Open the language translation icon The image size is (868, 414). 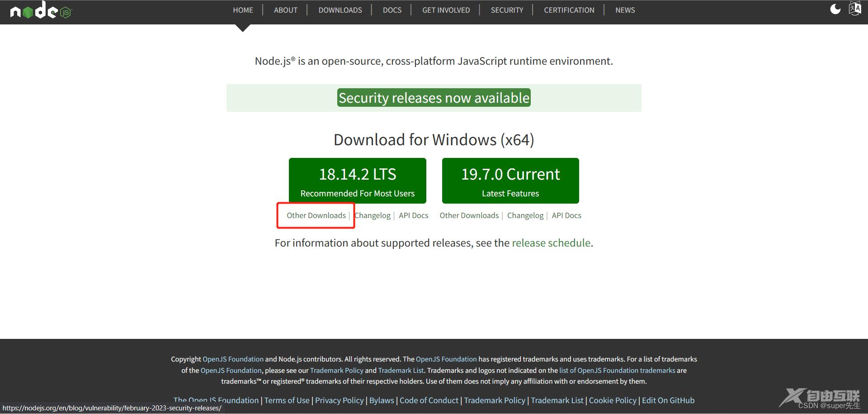854,9
